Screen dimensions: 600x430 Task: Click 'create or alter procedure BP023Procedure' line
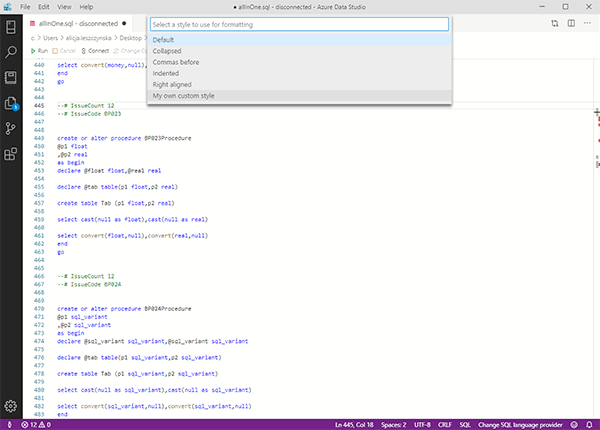[124, 138]
